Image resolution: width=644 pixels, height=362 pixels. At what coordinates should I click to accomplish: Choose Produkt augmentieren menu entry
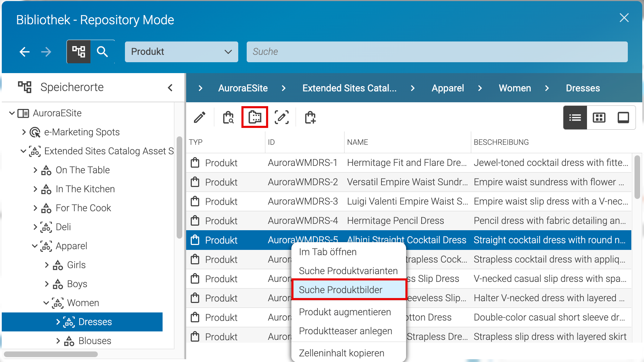click(349, 312)
